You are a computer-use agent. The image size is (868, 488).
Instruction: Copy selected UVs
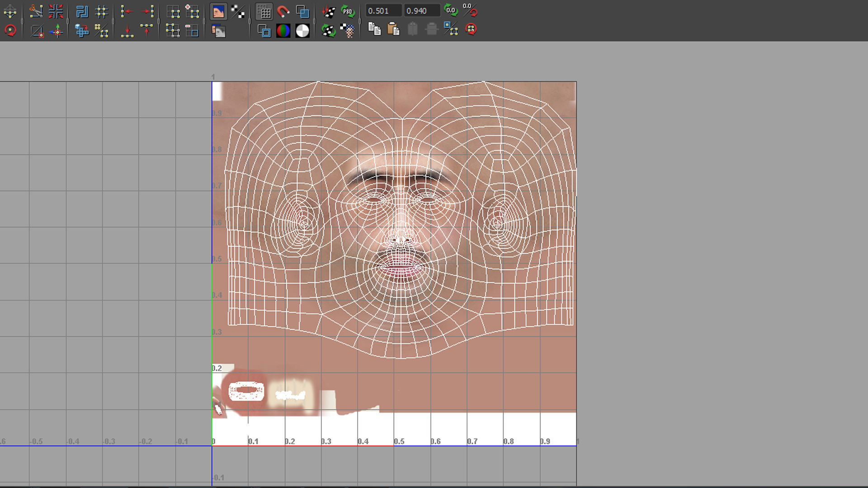[x=374, y=29]
